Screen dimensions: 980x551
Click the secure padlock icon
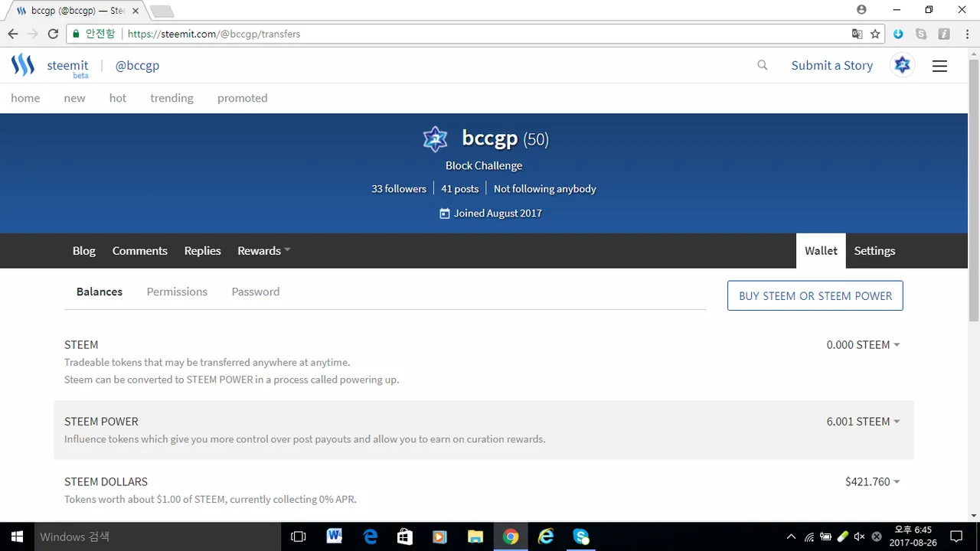(x=76, y=34)
